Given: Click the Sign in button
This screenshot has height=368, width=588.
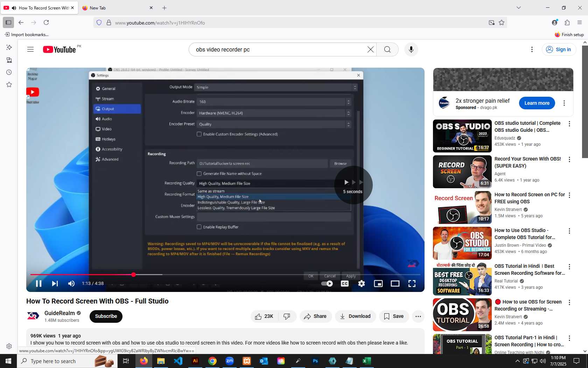Looking at the screenshot, I should click(x=559, y=49).
